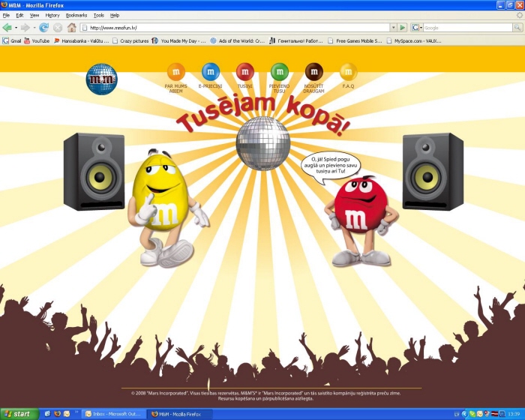Screen dimensions: 525x420
Task: Click the Forward navigation arrow
Action: pyautogui.click(x=25, y=28)
